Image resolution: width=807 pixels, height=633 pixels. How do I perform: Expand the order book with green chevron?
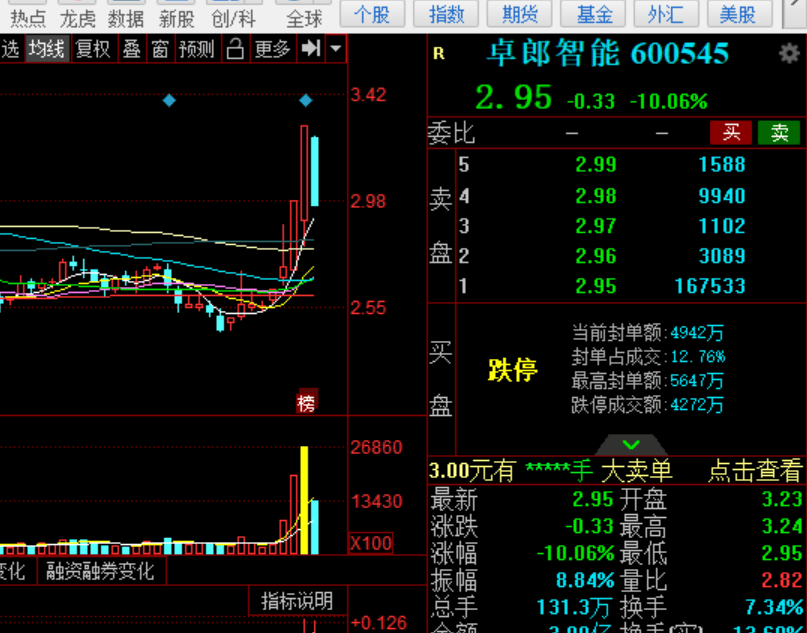click(x=630, y=444)
